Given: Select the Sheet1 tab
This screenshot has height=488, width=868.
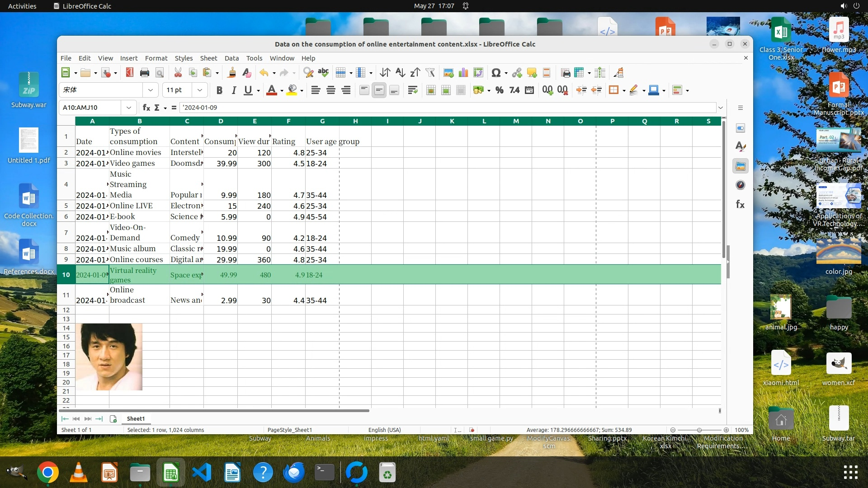Looking at the screenshot, I should pyautogui.click(x=136, y=419).
